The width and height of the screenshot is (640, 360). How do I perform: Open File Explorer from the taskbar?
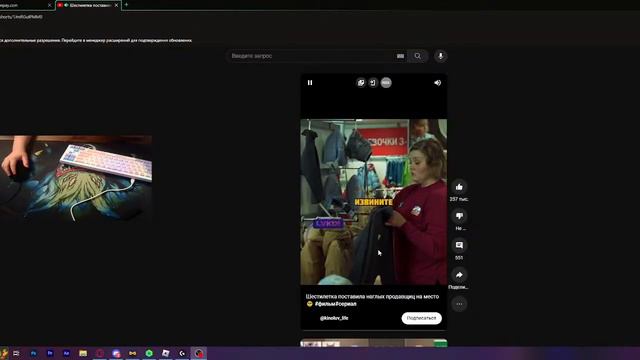[83, 353]
